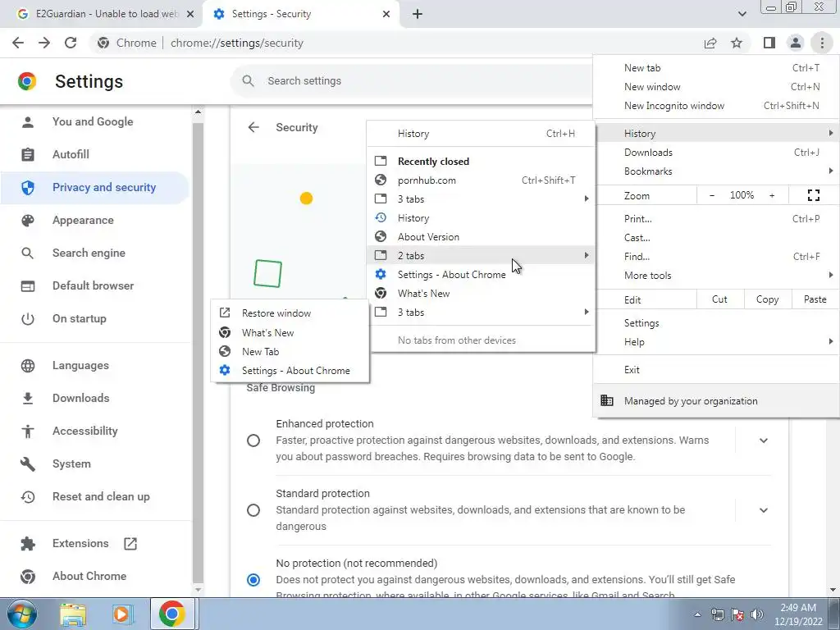Image resolution: width=840 pixels, height=630 pixels.
Task: Choose New Incognito window
Action: (716, 106)
